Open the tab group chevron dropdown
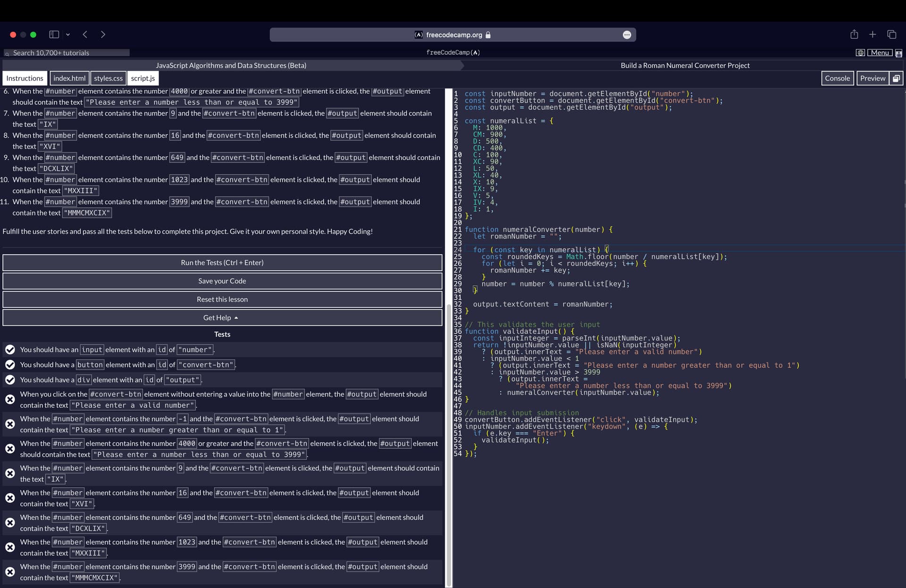The image size is (906, 588). click(68, 34)
